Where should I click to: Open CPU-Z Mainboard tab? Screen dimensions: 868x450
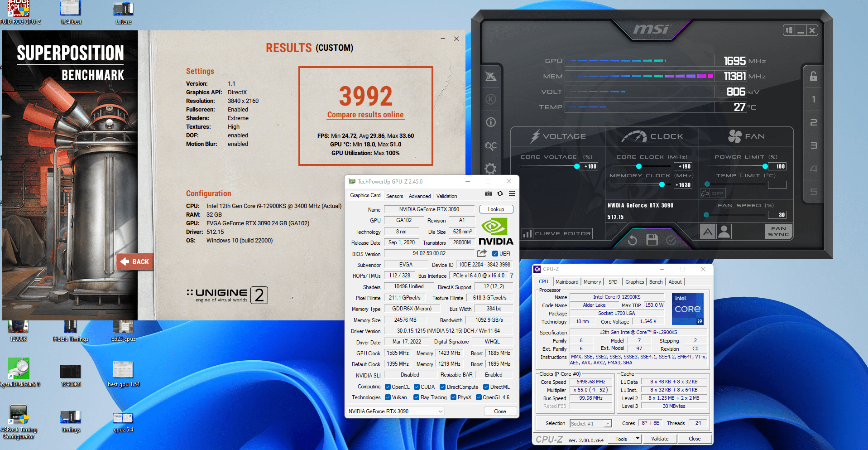point(567,282)
